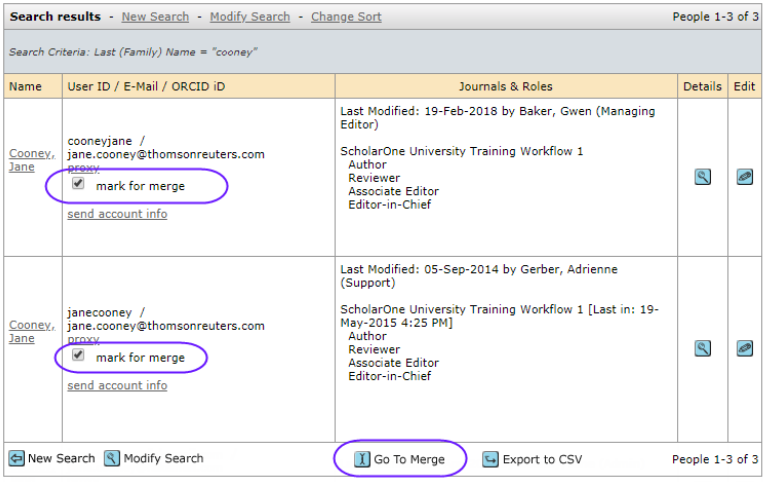Click the Export to CSV text
This screenshot has width=770, height=482.
pos(543,460)
